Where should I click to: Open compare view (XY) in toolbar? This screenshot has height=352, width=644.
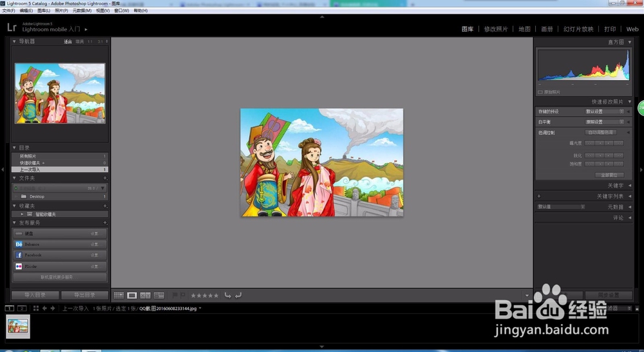click(146, 295)
